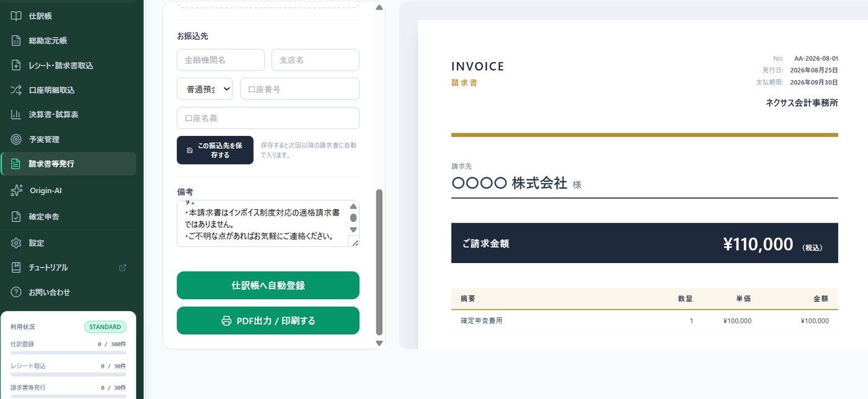Image resolution: width=868 pixels, height=399 pixels.
Task: Click the 口座明細取込 shuffle icon
Action: [x=16, y=90]
